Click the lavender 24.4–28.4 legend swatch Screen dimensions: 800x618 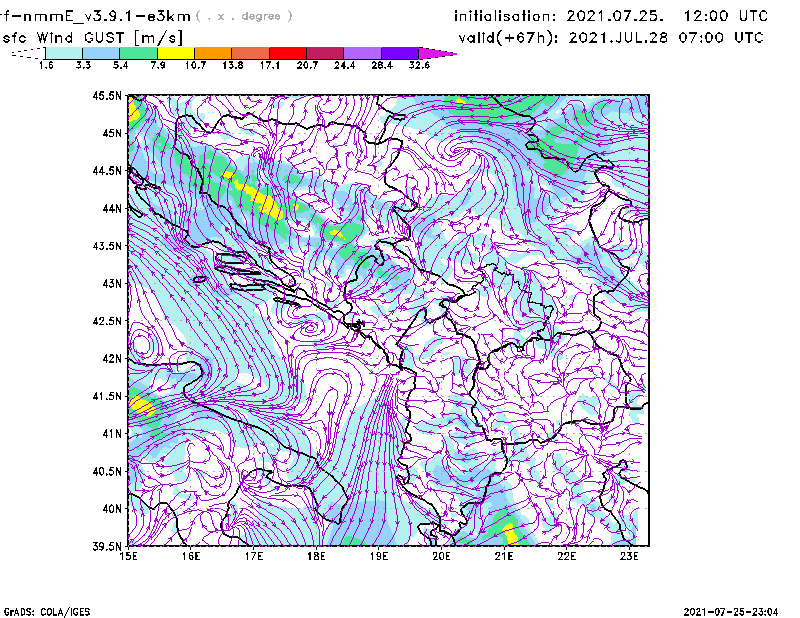(362, 53)
